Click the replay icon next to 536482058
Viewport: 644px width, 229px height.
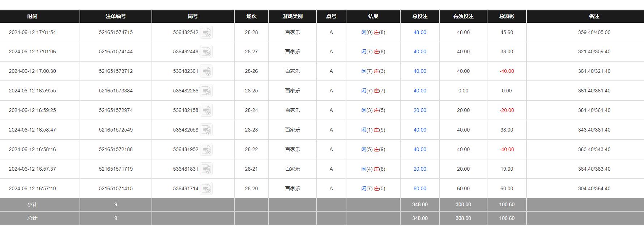point(207,130)
